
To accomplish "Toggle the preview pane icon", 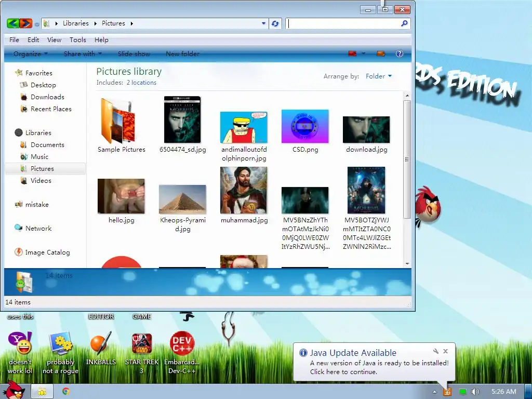I will point(381,54).
